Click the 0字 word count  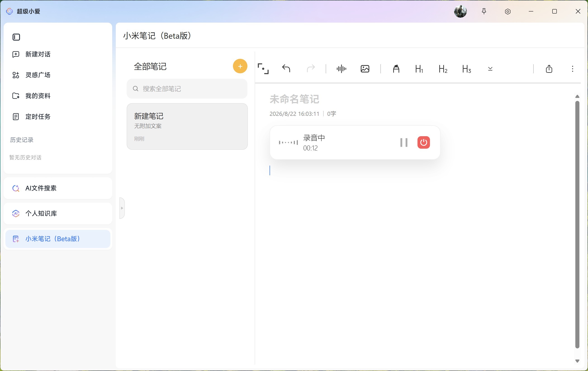332,114
